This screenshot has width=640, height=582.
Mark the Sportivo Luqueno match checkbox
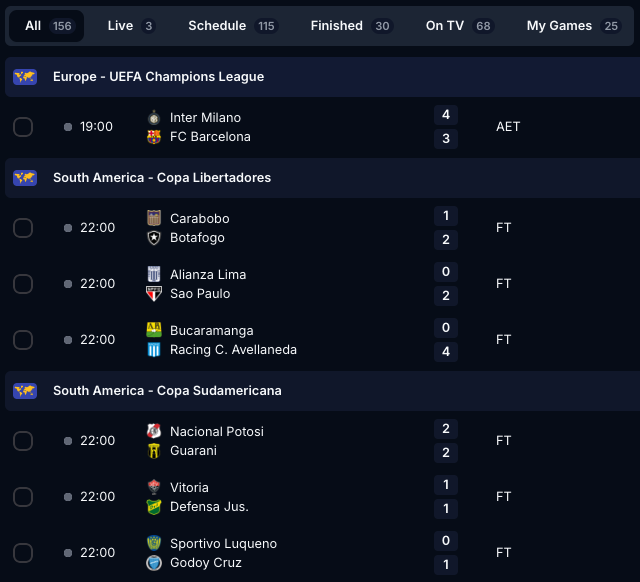(x=23, y=553)
